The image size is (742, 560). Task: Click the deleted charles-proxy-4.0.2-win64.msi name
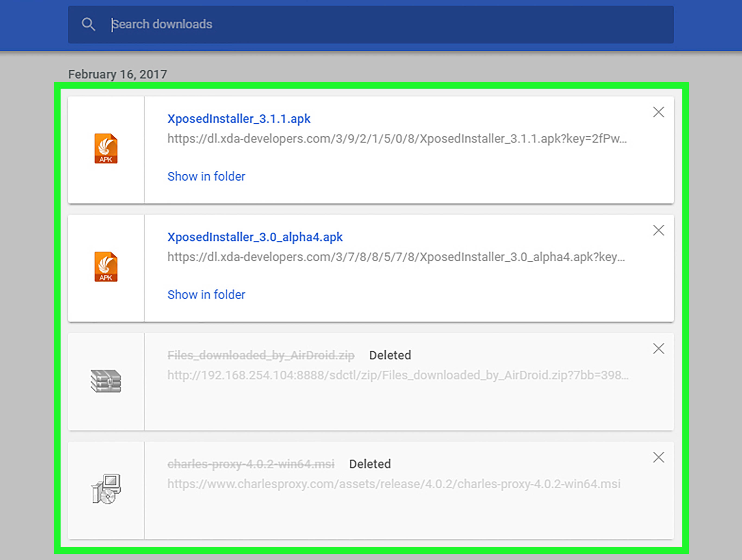point(251,464)
